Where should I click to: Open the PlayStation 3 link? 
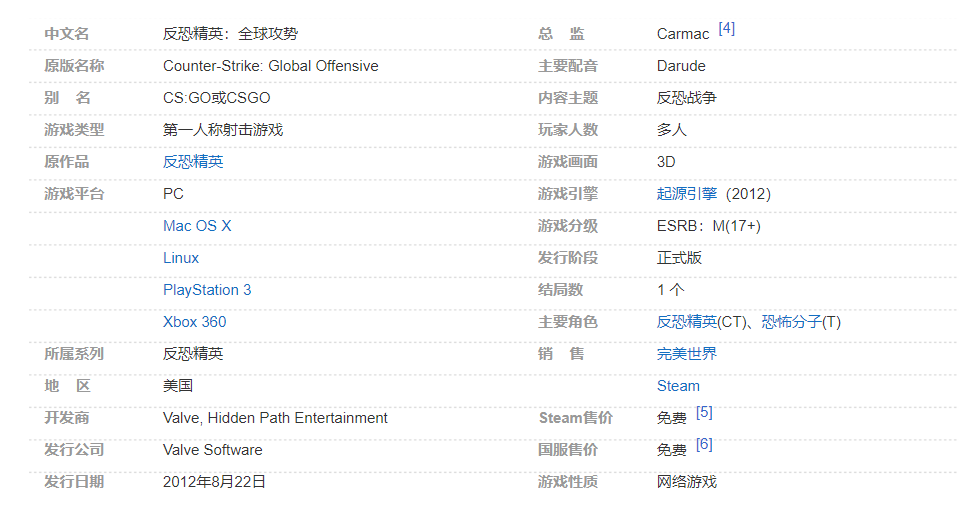point(207,290)
